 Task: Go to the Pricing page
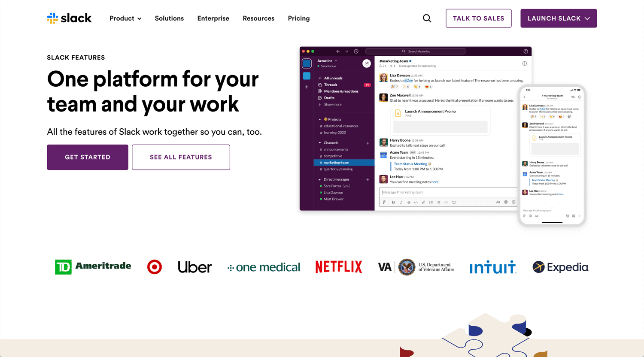pyautogui.click(x=299, y=18)
